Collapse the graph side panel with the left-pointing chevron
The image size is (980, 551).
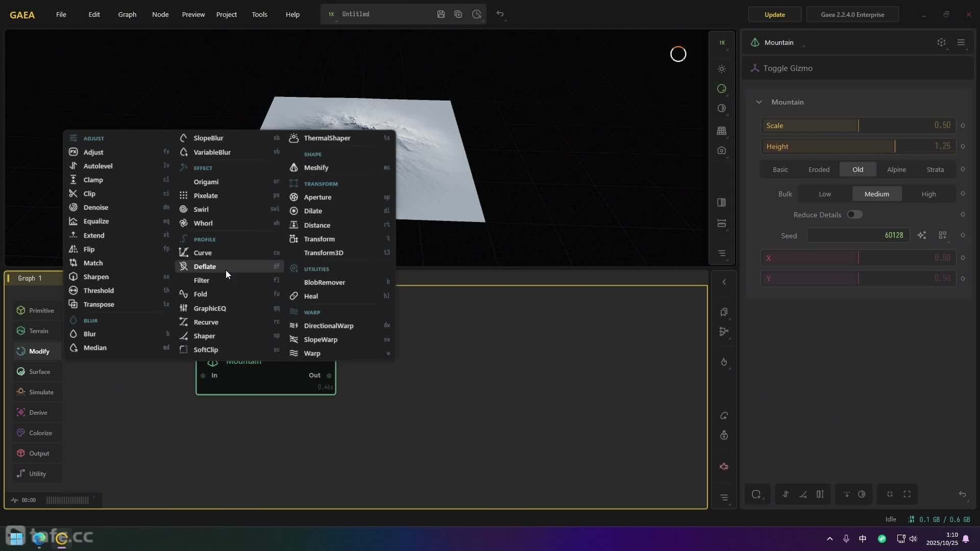coord(724,282)
